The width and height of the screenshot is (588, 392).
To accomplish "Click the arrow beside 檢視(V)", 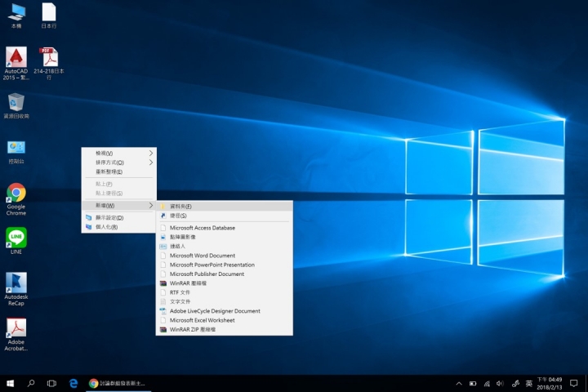I will 151,153.
